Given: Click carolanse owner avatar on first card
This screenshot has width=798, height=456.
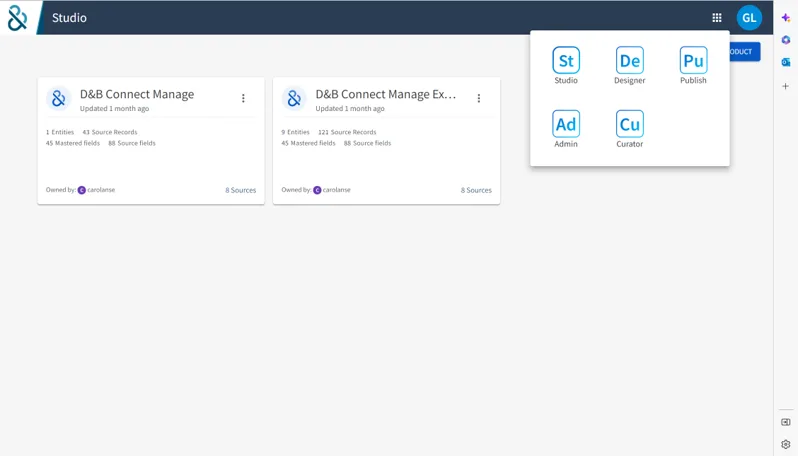Looking at the screenshot, I should 81,190.
